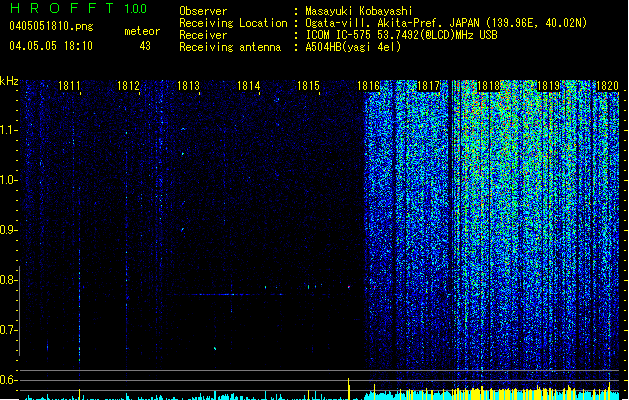Click the 1817 time marker

coord(428,86)
